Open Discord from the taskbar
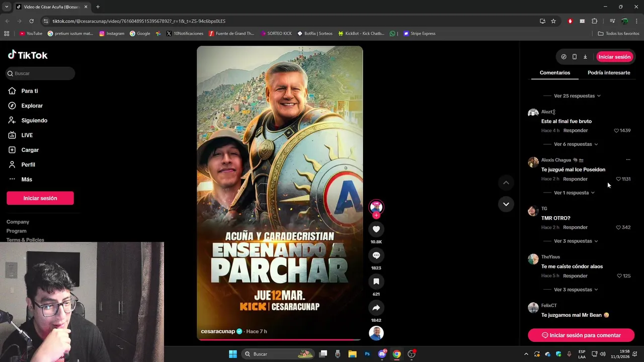Viewport: 644px width, 362px height. (382, 354)
